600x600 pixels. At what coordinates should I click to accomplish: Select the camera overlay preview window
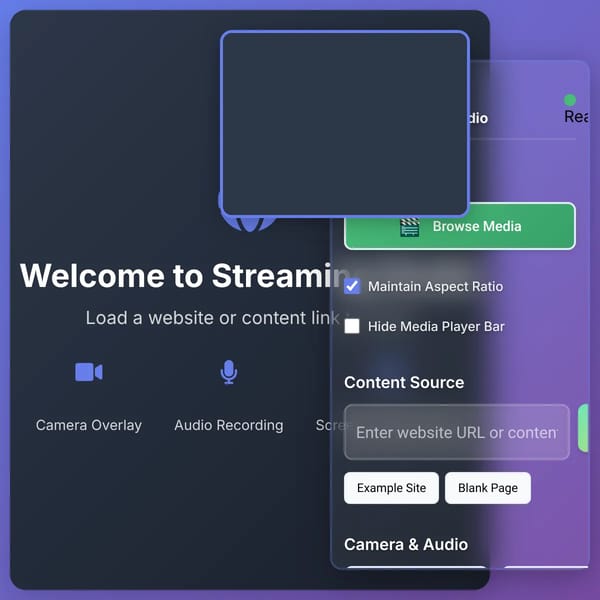click(x=345, y=124)
